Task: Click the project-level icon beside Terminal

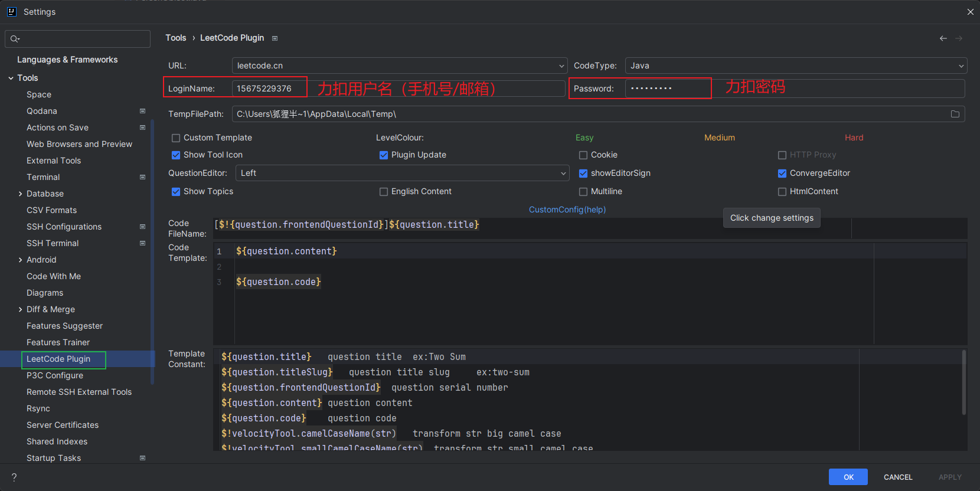Action: click(x=142, y=177)
